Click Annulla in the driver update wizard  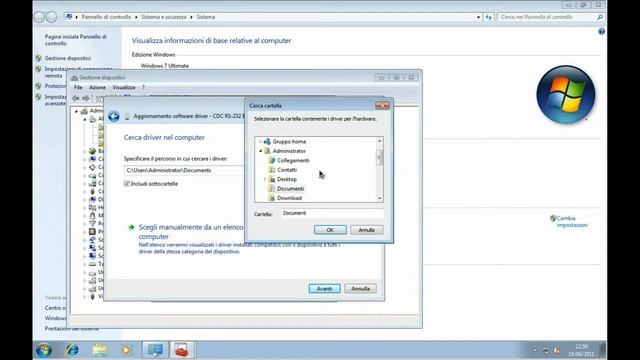[360, 289]
